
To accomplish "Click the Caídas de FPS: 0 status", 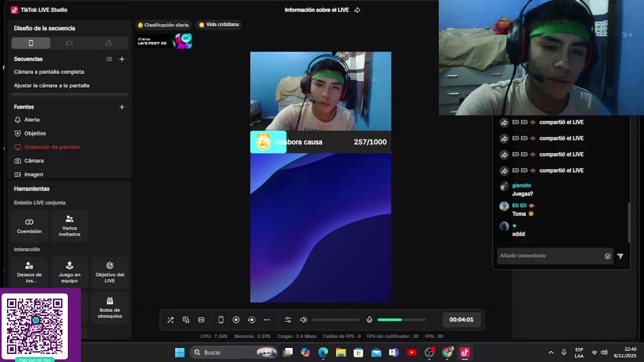I will 342,336.
